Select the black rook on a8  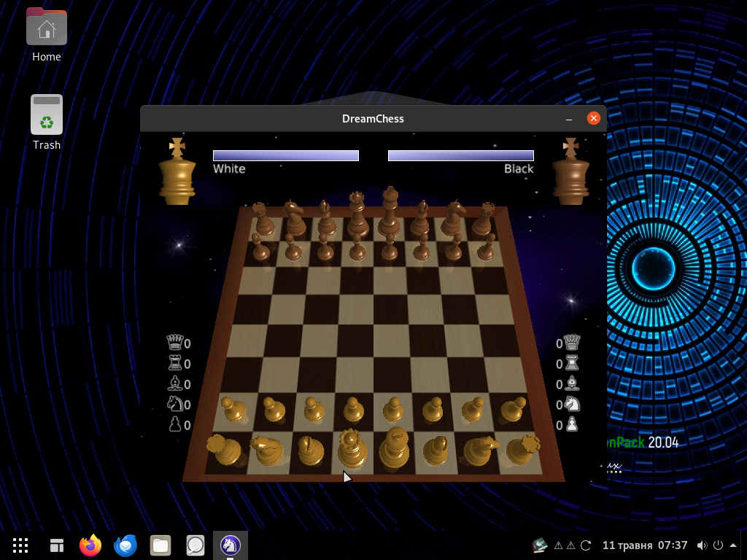(263, 219)
